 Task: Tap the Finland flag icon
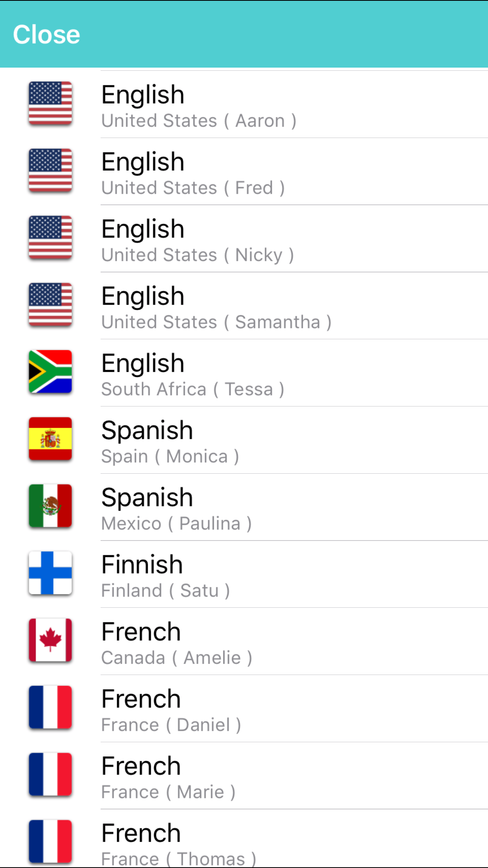tap(50, 574)
